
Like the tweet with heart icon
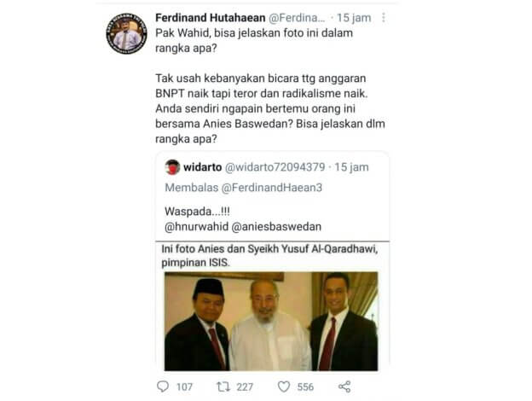(284, 386)
